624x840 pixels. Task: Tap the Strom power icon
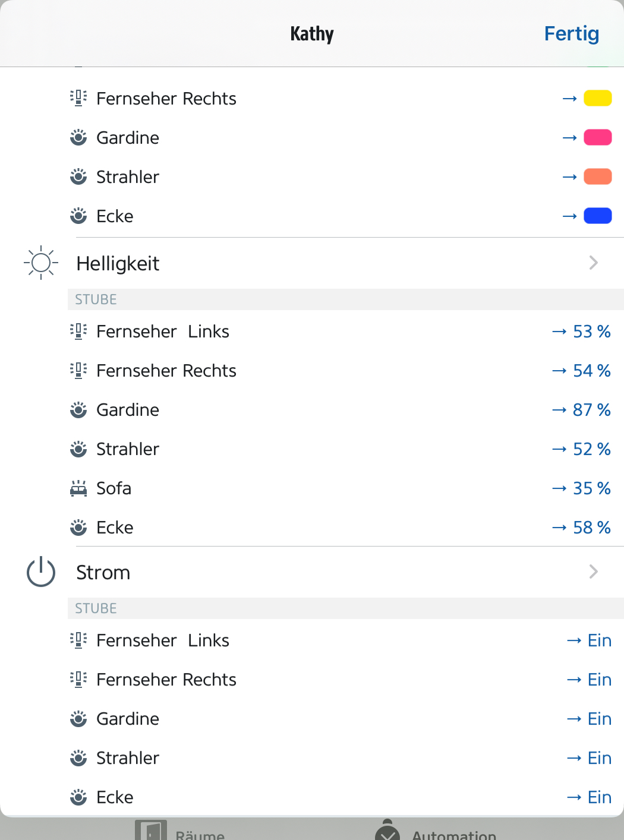click(41, 571)
